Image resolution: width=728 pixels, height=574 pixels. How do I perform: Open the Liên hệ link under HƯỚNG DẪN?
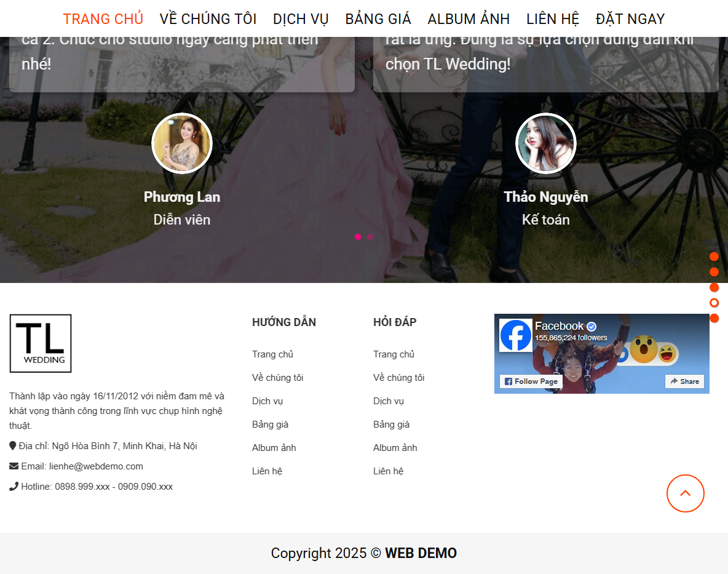click(267, 471)
